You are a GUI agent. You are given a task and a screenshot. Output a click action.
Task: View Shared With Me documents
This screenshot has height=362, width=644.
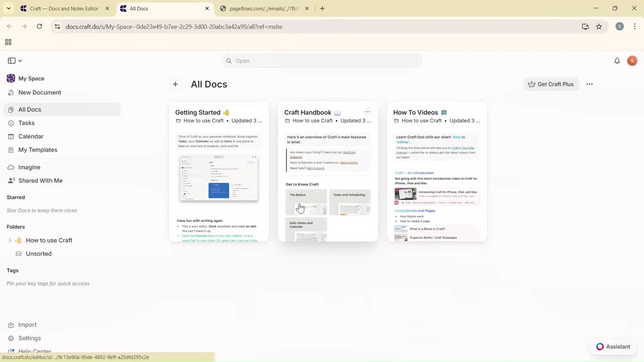40,180
